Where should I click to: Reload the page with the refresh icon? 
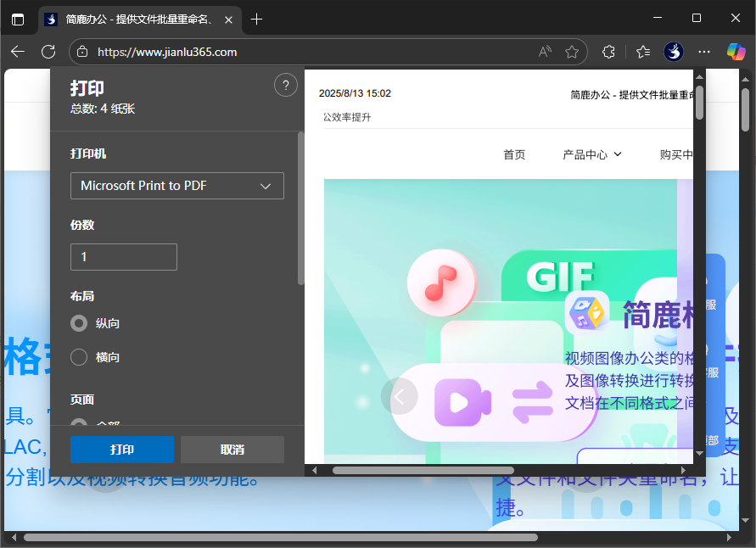coord(48,52)
